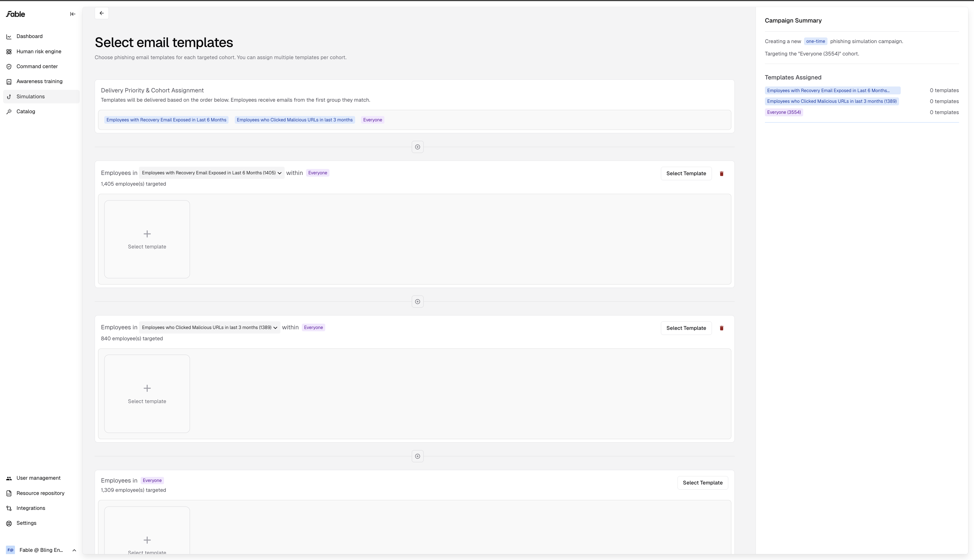Select the Clicked Malicious URLs priority chip

295,120
